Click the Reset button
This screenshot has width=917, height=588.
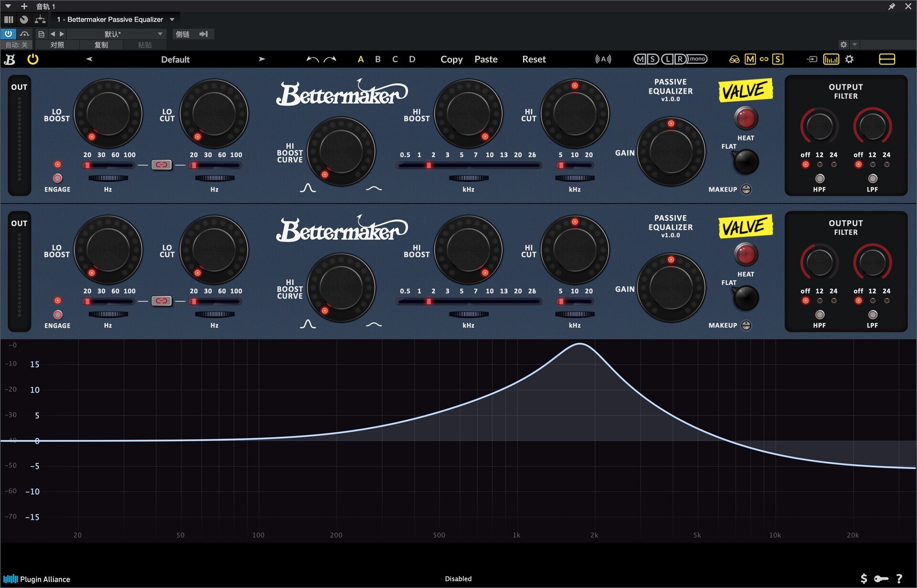533,59
